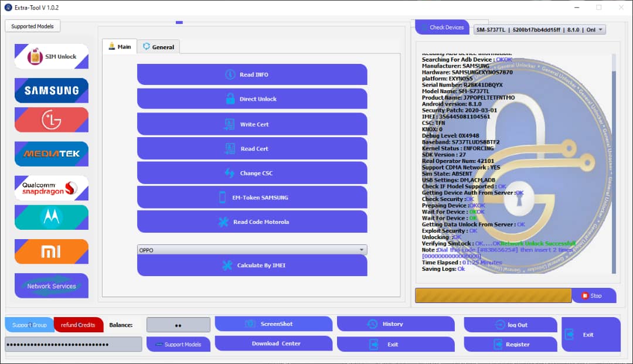Click the operation progress bar
The height and width of the screenshot is (364, 633).
coord(493,295)
